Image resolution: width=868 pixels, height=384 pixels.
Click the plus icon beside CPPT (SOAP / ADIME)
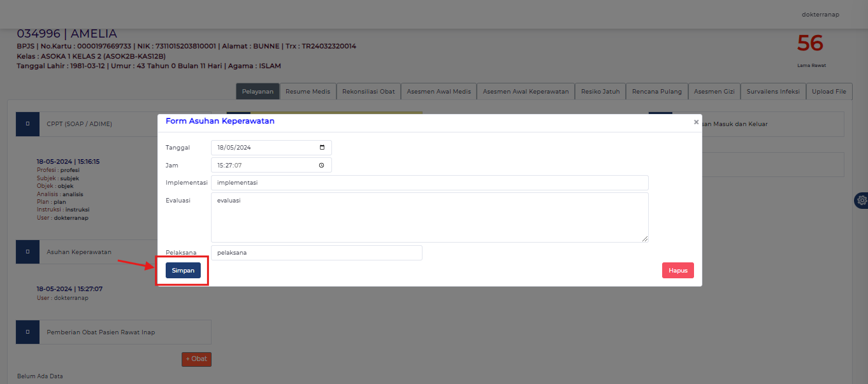pyautogui.click(x=27, y=124)
